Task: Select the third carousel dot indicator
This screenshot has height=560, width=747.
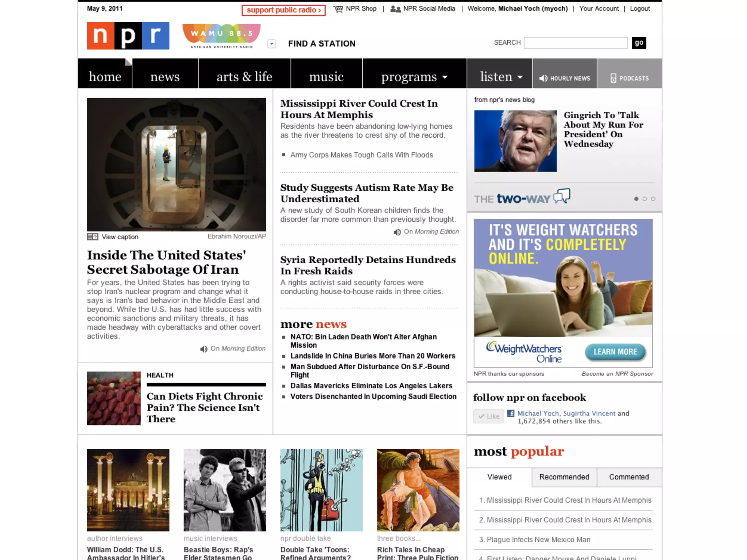Action: [653, 199]
